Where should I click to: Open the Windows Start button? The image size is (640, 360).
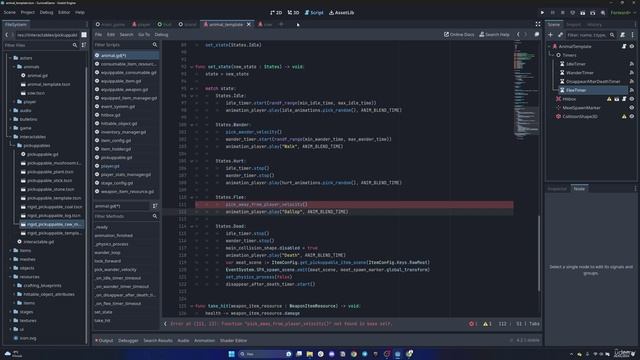pos(231,354)
